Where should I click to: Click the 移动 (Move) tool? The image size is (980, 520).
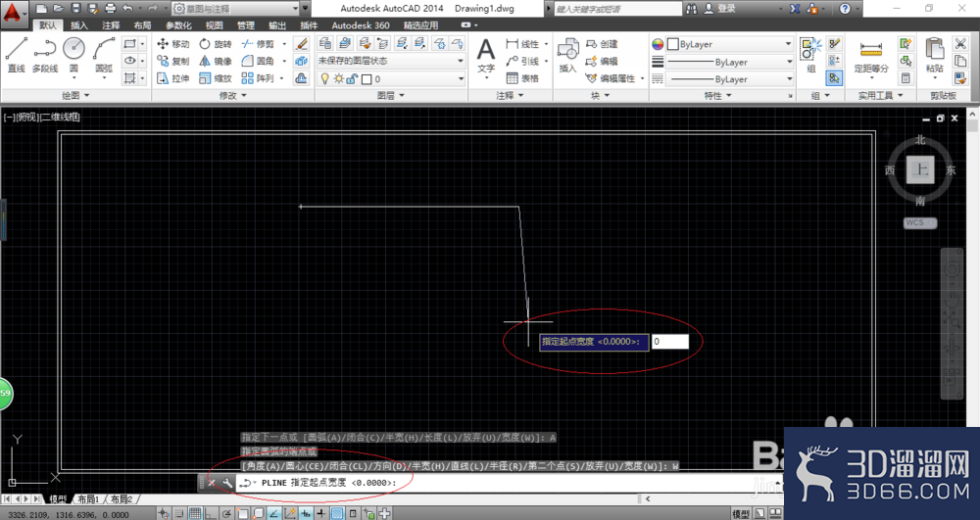(x=173, y=44)
